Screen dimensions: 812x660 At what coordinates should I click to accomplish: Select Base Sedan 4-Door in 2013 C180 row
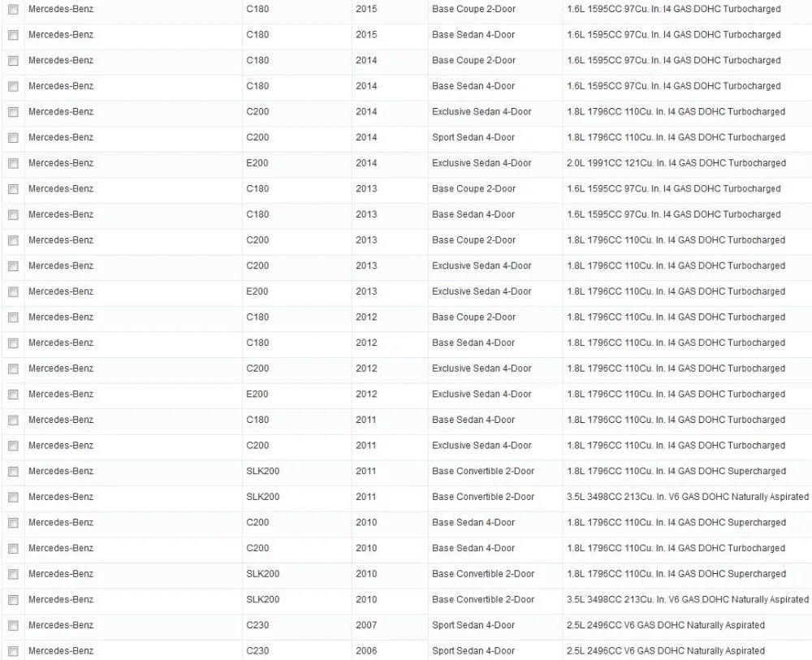pyautogui.click(x=473, y=214)
